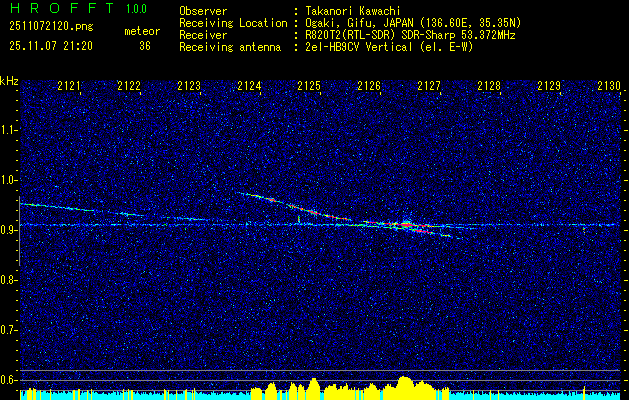This screenshot has height=400, width=629.
Task: Click the meteor count 36
Action: point(145,46)
